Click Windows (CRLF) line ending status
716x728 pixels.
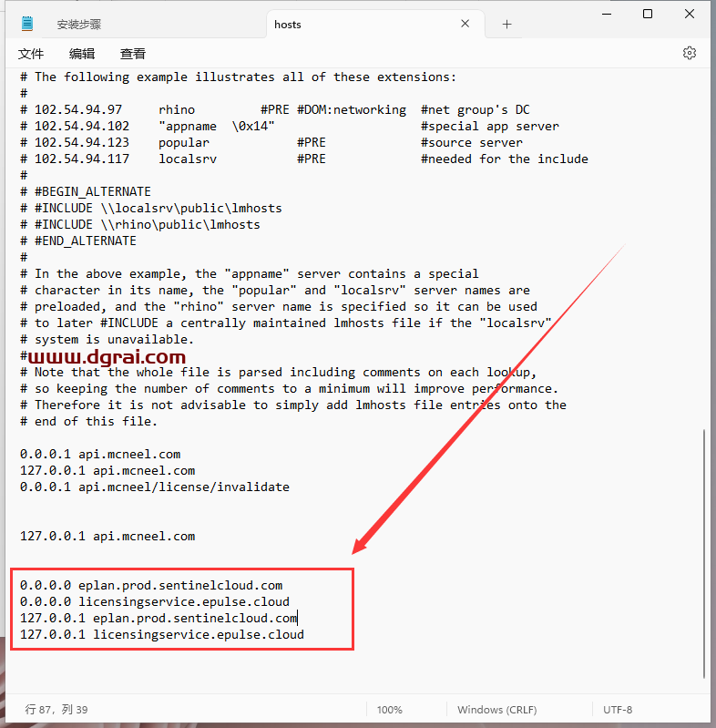[496, 710]
